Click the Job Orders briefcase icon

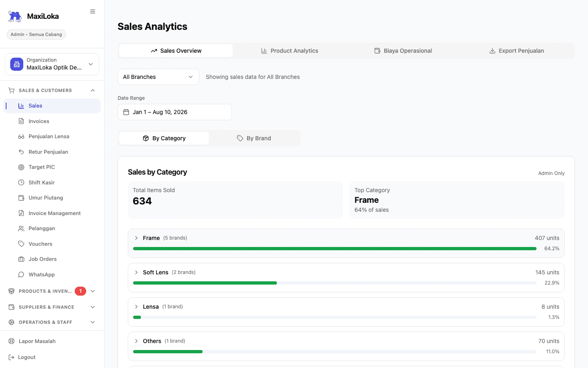coord(21,259)
